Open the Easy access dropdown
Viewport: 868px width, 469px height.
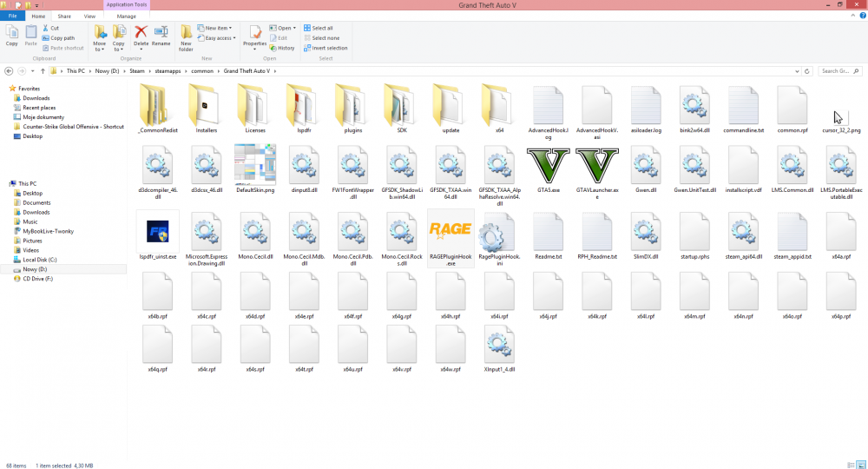216,38
